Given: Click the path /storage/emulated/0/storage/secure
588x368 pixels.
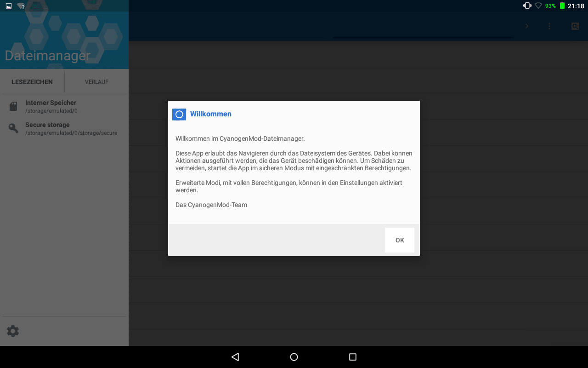Looking at the screenshot, I should 71,133.
